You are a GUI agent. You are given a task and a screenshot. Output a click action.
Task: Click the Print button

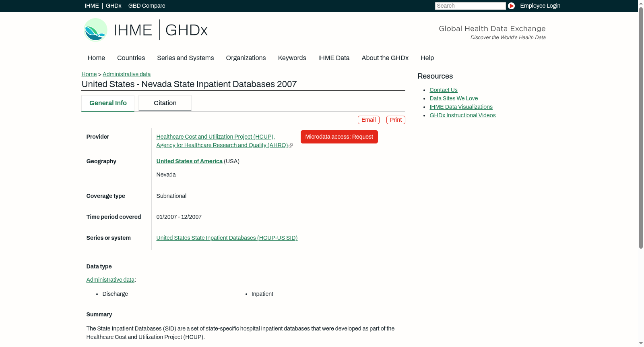(396, 120)
